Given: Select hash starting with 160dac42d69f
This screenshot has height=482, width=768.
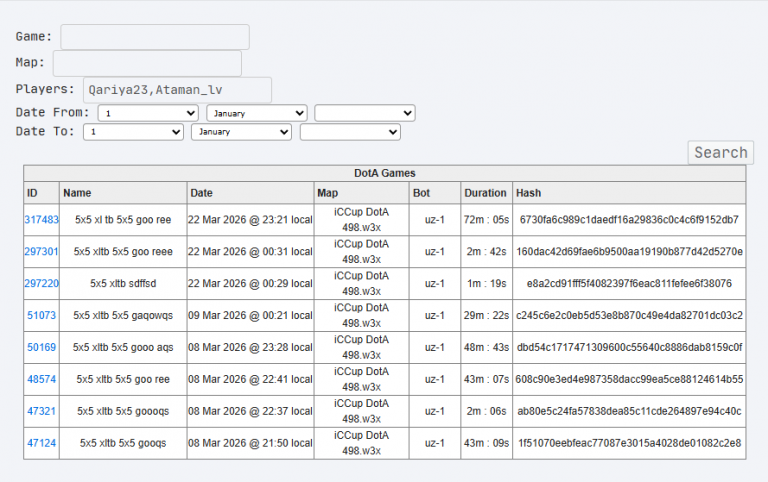Looking at the screenshot, I should pyautogui.click(x=629, y=252).
